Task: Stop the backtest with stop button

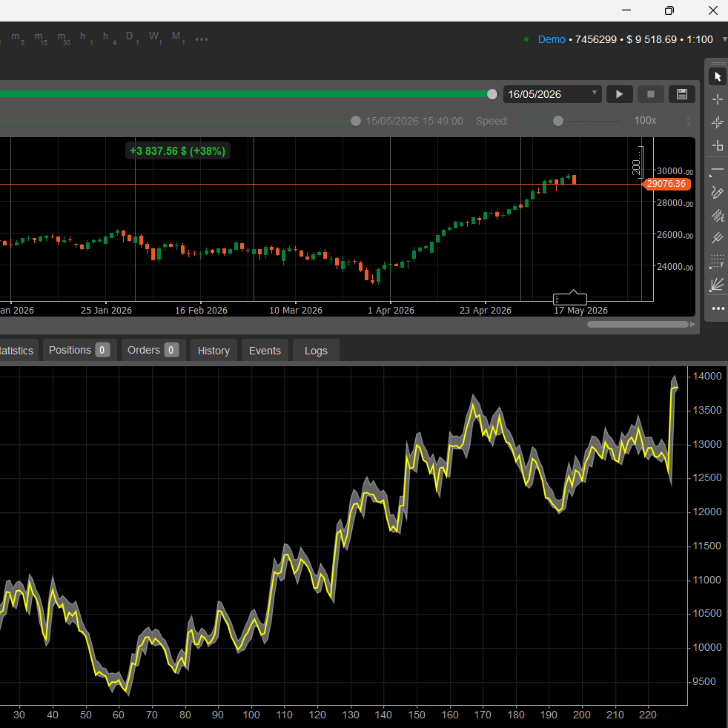Action: (x=650, y=94)
